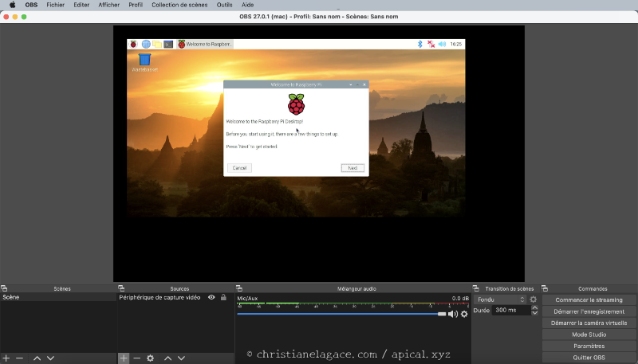Mute the Mic/Aux audio
The width and height of the screenshot is (638, 364).
point(452,314)
